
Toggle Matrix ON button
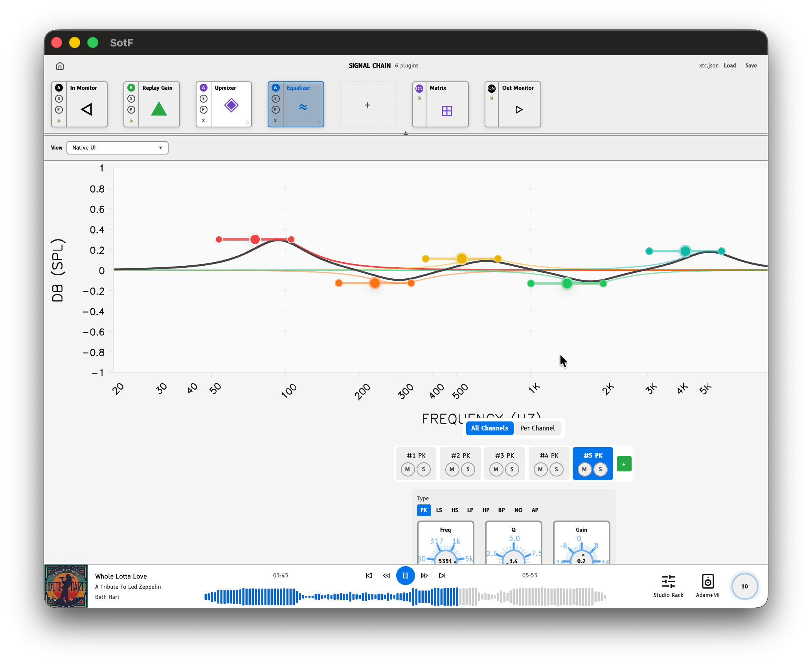419,88
